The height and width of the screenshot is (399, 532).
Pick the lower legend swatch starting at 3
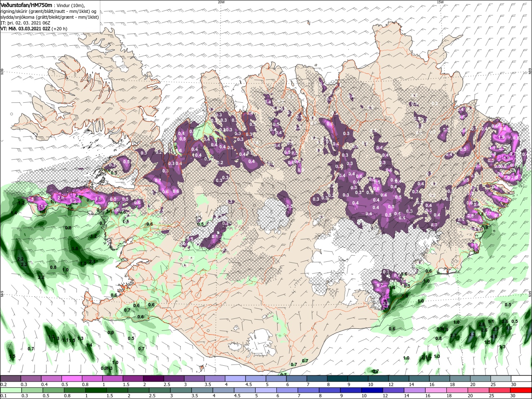point(181,390)
